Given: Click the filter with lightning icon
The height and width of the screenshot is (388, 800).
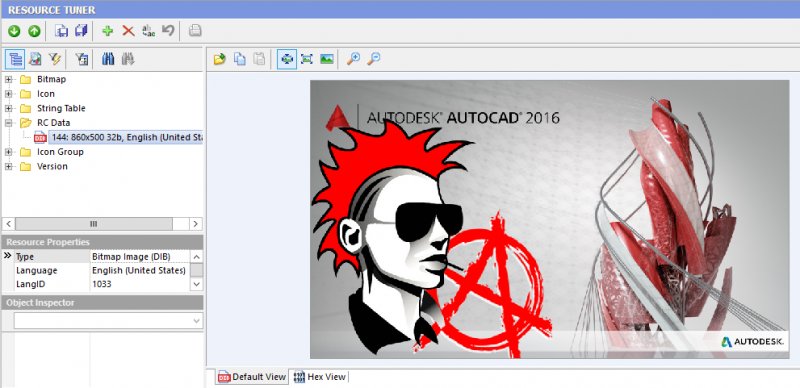Looking at the screenshot, I should [x=55, y=59].
